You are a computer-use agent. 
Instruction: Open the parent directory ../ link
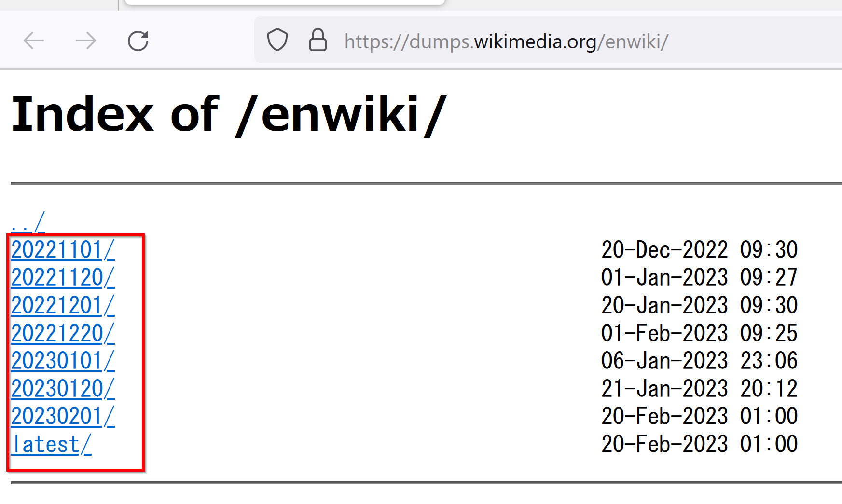28,222
